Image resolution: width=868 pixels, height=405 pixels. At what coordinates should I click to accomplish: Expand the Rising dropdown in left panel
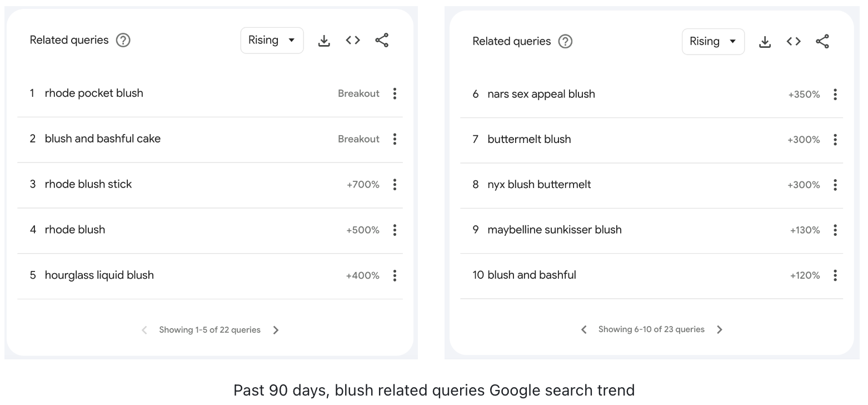272,40
